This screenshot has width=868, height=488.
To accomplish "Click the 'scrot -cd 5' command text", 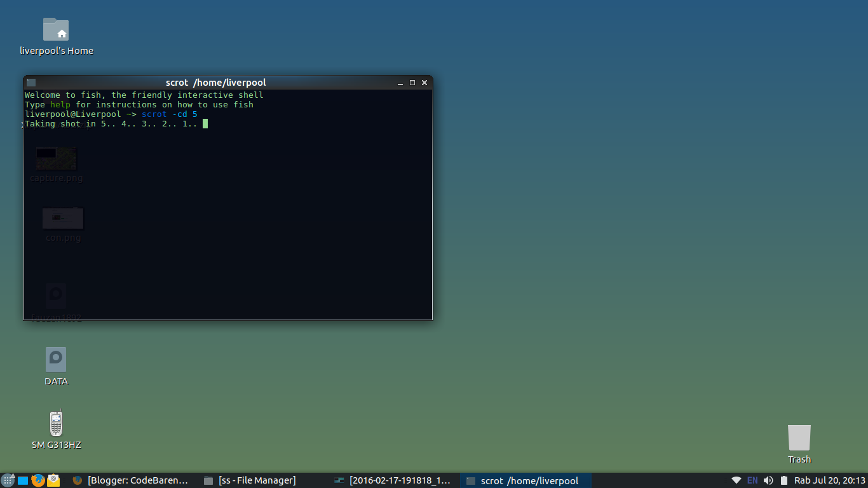I will pos(170,114).
